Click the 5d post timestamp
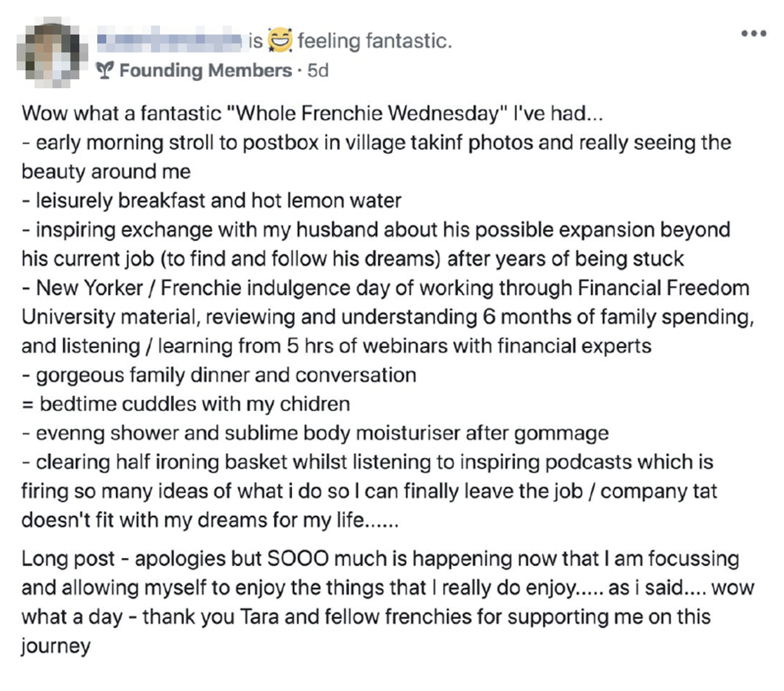Screen dimensions: 784x691 (318, 70)
